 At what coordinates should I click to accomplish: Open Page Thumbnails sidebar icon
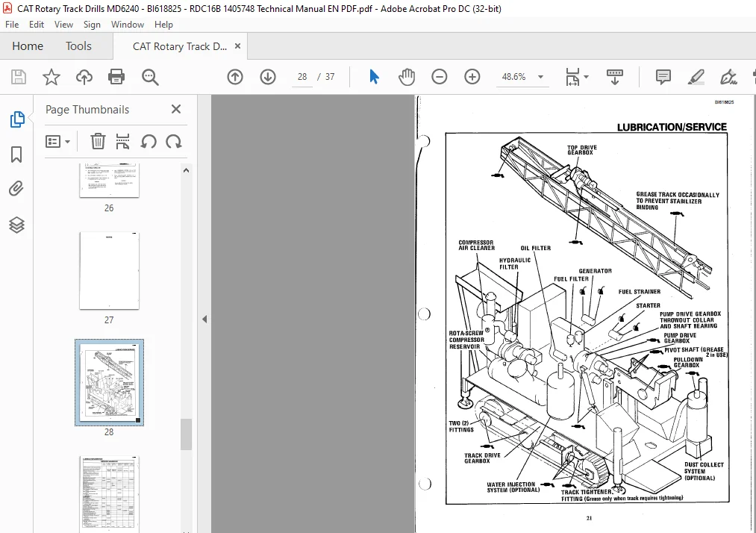tap(17, 119)
